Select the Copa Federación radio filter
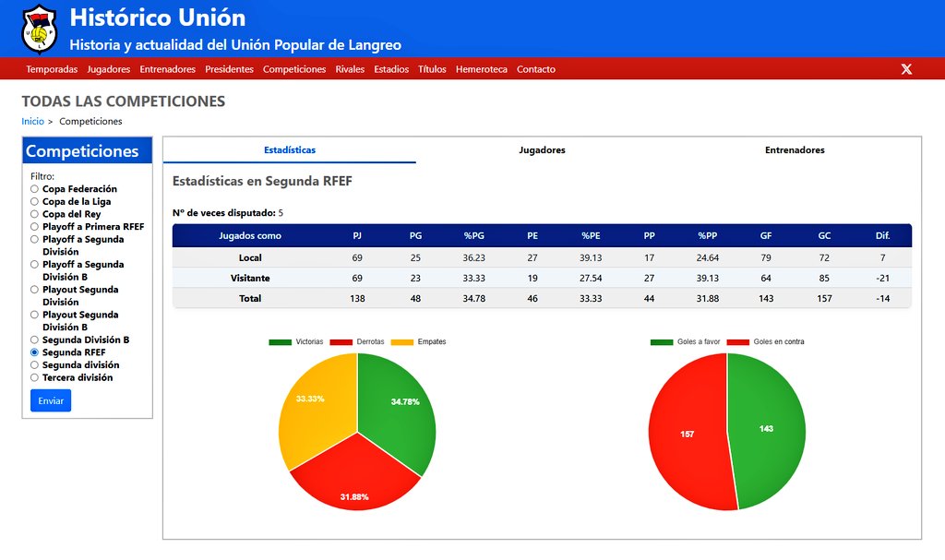The image size is (945, 560). [34, 189]
